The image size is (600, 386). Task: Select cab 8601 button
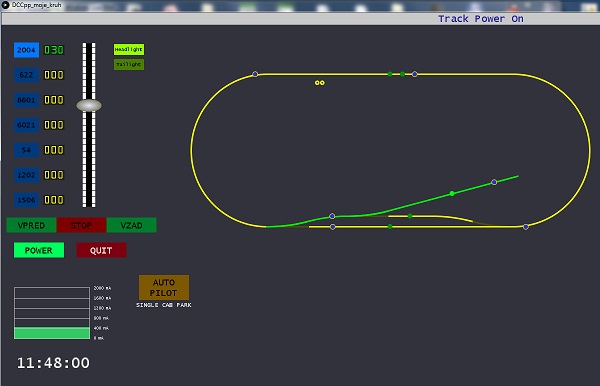pos(26,100)
